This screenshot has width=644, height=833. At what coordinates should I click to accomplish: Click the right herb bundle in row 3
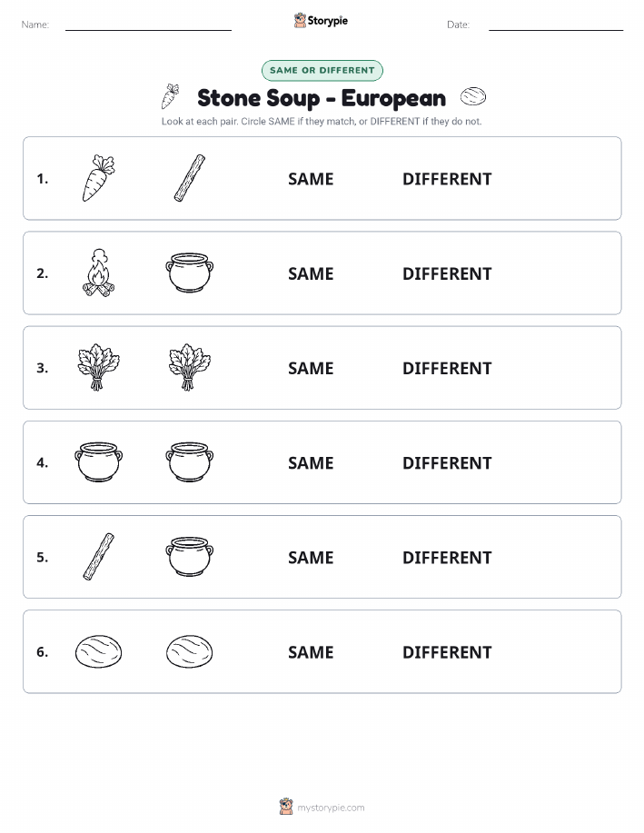190,367
